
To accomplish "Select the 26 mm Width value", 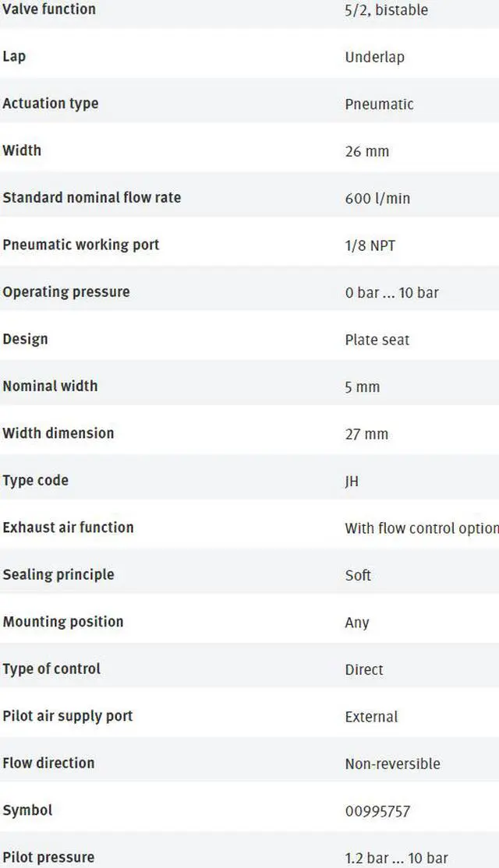I will pyautogui.click(x=366, y=151).
